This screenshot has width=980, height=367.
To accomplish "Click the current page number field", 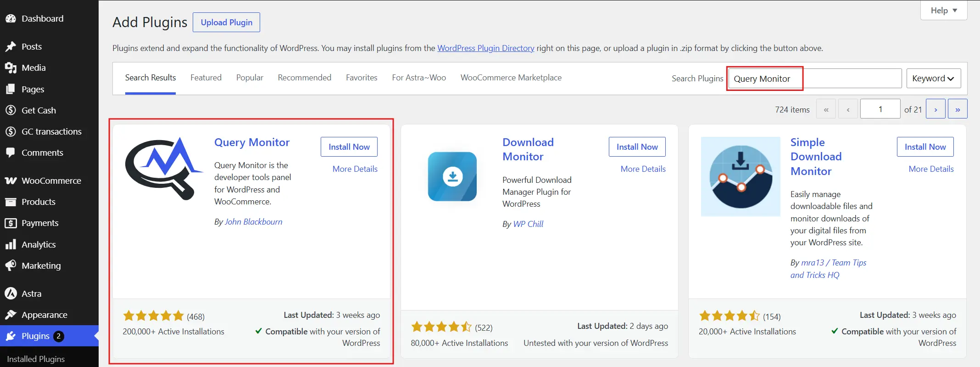I will (880, 109).
